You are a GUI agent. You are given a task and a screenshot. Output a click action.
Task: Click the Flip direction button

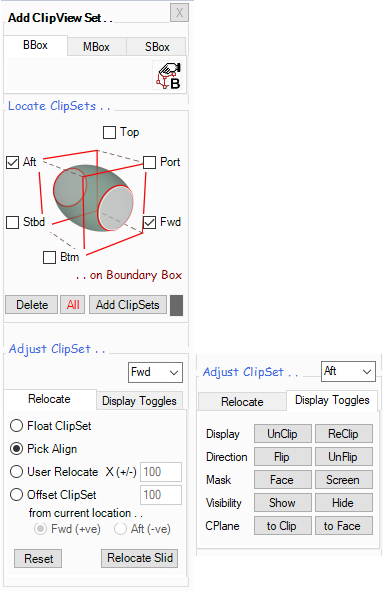(x=283, y=457)
